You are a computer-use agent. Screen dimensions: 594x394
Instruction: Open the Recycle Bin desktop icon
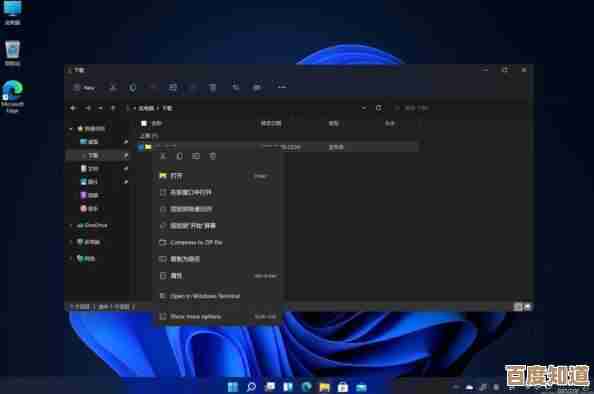[x=13, y=53]
